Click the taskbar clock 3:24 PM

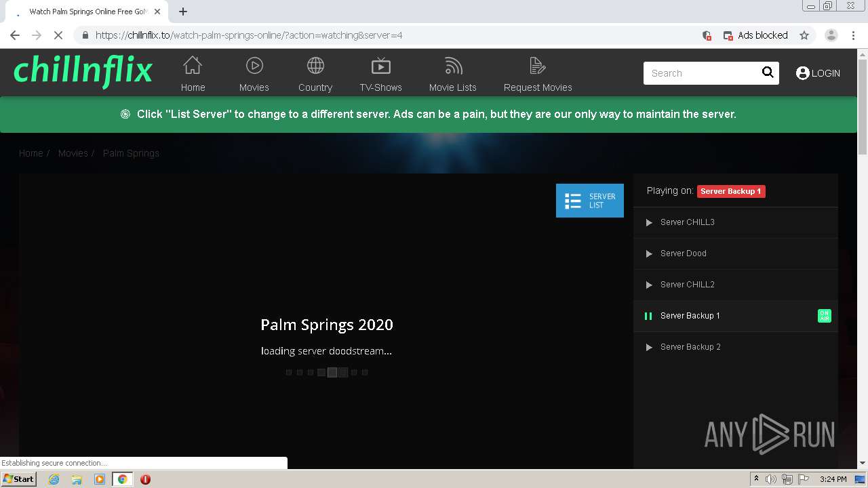click(833, 479)
